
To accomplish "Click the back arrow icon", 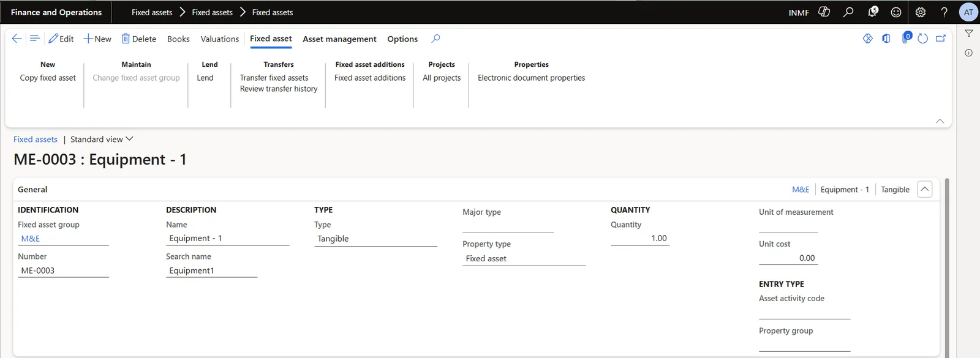I will [17, 39].
